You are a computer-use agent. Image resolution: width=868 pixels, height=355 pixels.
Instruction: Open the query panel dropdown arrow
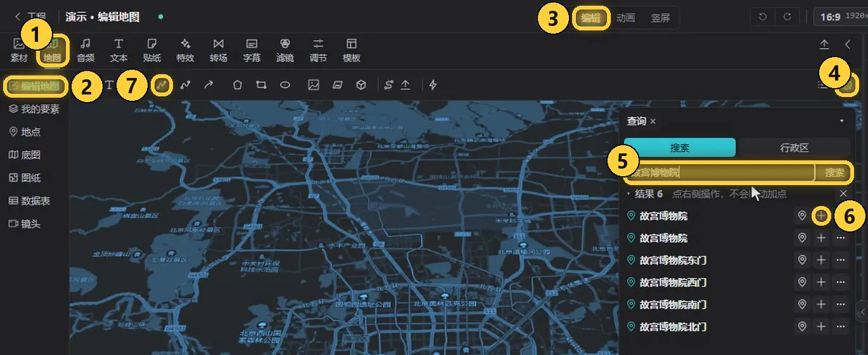pos(842,121)
